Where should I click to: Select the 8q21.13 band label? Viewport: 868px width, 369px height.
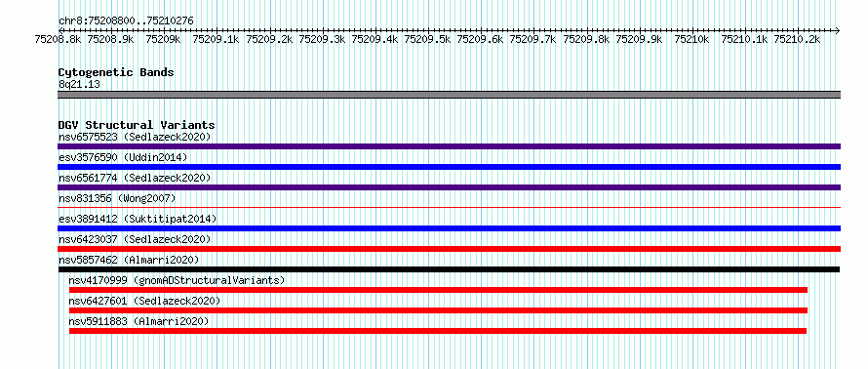click(79, 84)
